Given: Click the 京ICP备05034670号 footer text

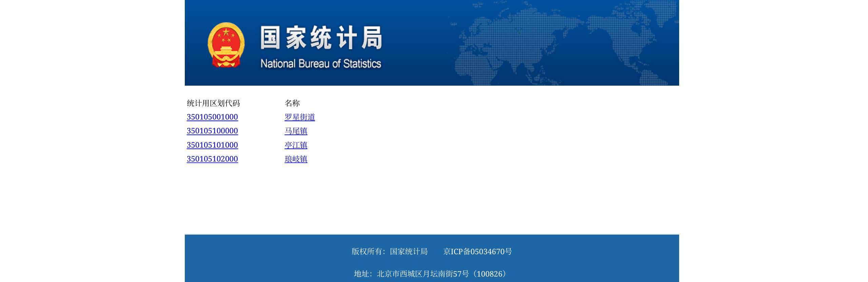Looking at the screenshot, I should pyautogui.click(x=477, y=252).
